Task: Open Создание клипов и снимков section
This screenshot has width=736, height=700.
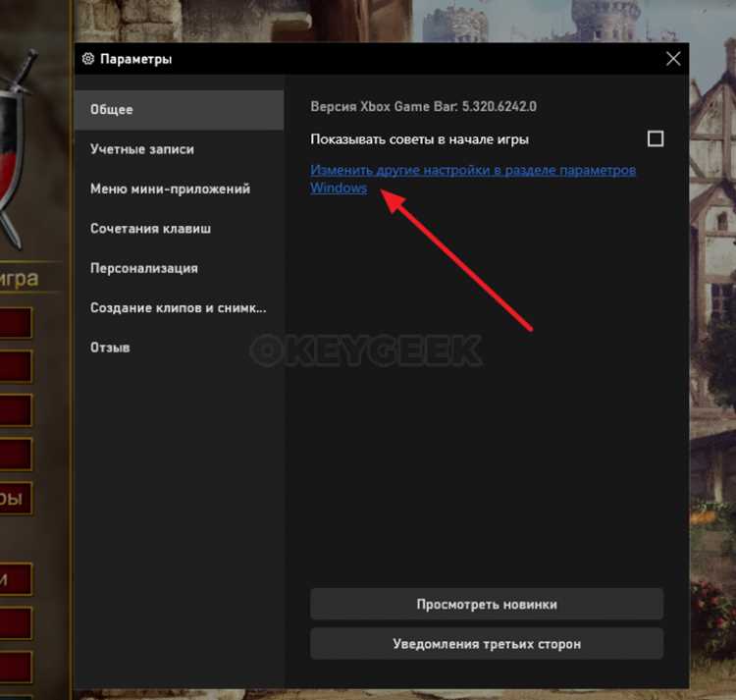Action: tap(180, 308)
